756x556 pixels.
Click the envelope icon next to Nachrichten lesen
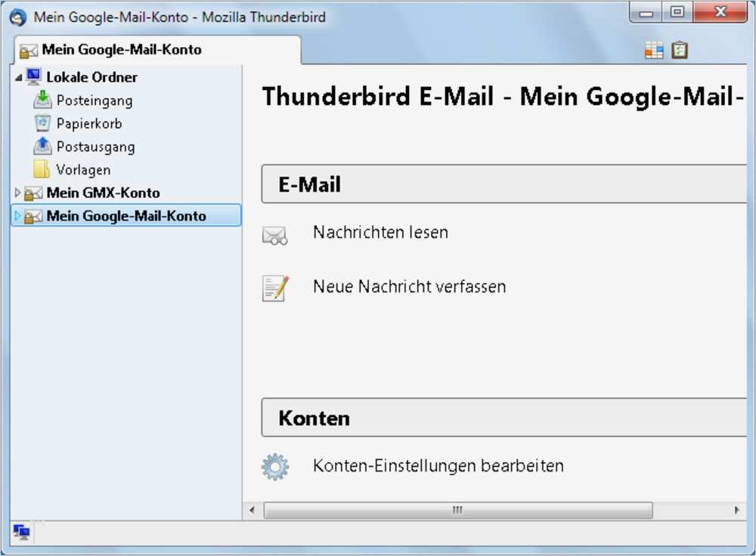click(x=275, y=236)
